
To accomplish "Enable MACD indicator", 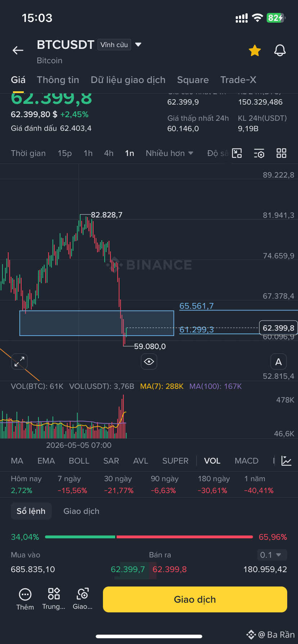I will 247,461.
